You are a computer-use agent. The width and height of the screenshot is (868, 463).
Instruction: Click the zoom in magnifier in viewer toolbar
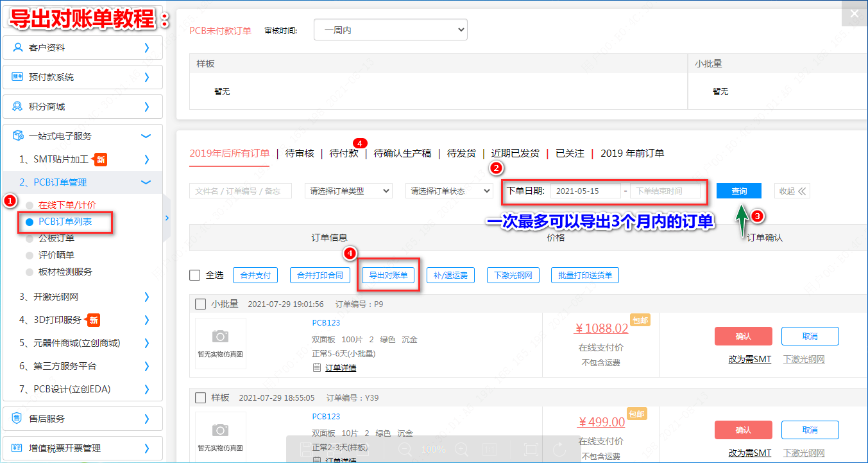(461, 450)
